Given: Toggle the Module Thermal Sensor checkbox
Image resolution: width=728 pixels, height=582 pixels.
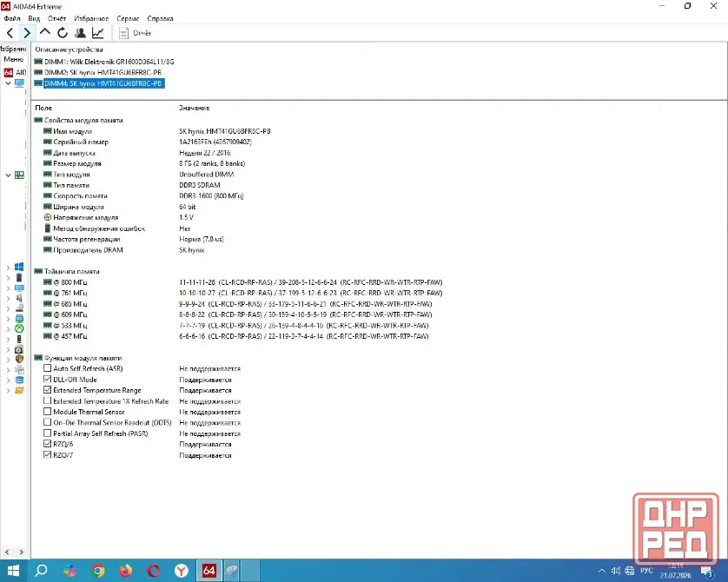Looking at the screenshot, I should pyautogui.click(x=48, y=411).
